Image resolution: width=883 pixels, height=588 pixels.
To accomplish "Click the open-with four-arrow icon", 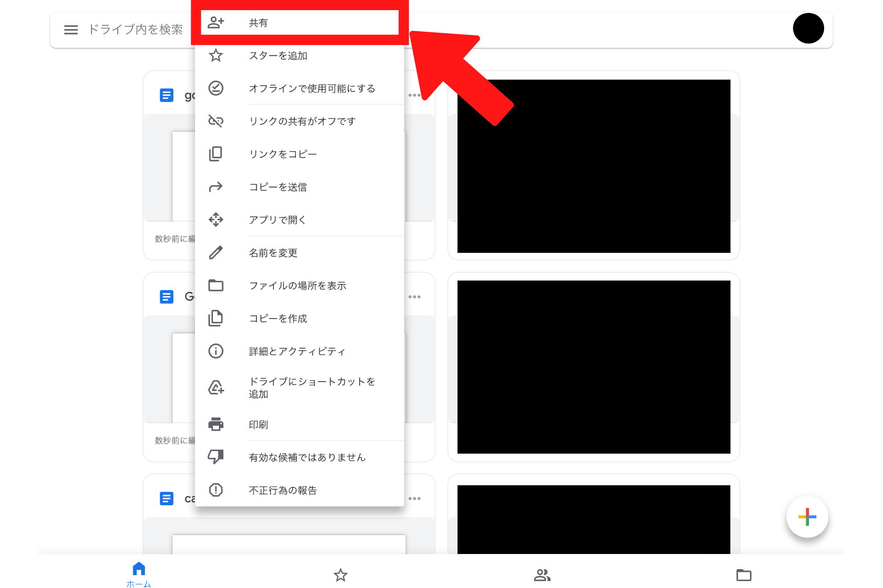I will pyautogui.click(x=216, y=220).
